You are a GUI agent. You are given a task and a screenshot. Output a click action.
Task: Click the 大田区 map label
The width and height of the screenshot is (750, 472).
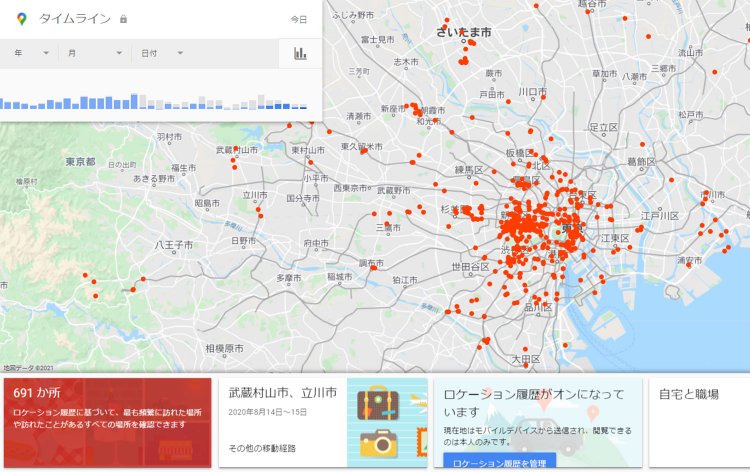526,359
